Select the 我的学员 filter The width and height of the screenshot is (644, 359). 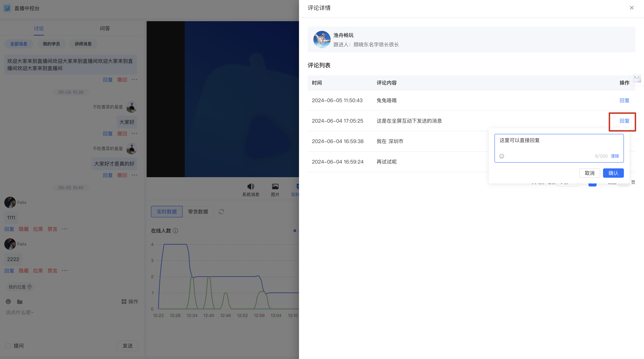click(51, 44)
